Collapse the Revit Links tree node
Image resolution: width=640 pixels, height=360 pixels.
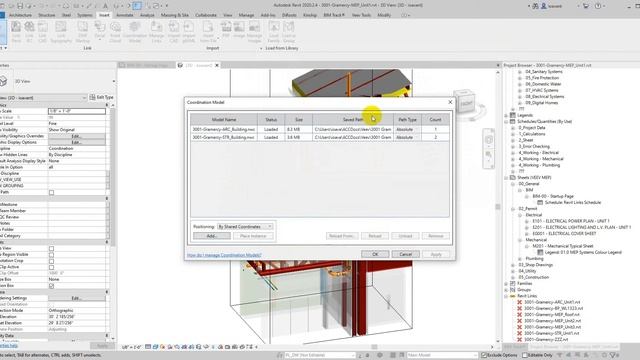[507, 296]
